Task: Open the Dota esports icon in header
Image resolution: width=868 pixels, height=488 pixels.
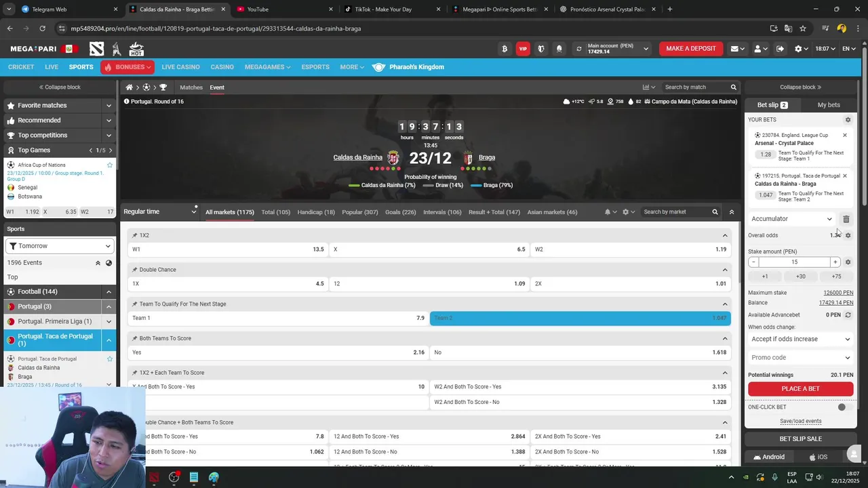Action: 97,49
